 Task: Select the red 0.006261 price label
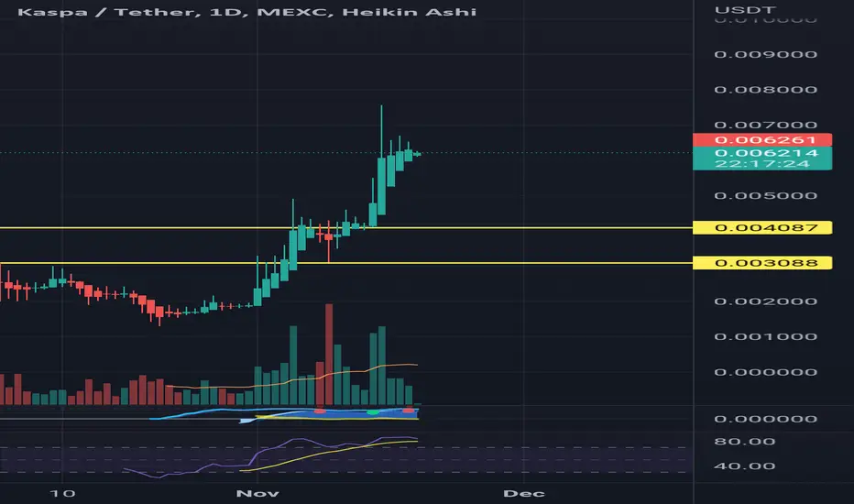(762, 140)
